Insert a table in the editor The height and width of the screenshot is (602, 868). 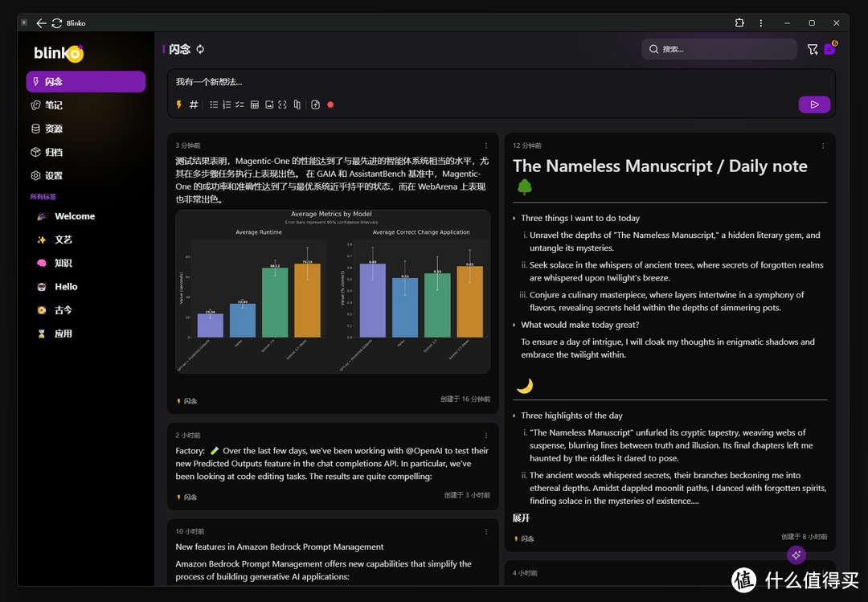click(255, 104)
